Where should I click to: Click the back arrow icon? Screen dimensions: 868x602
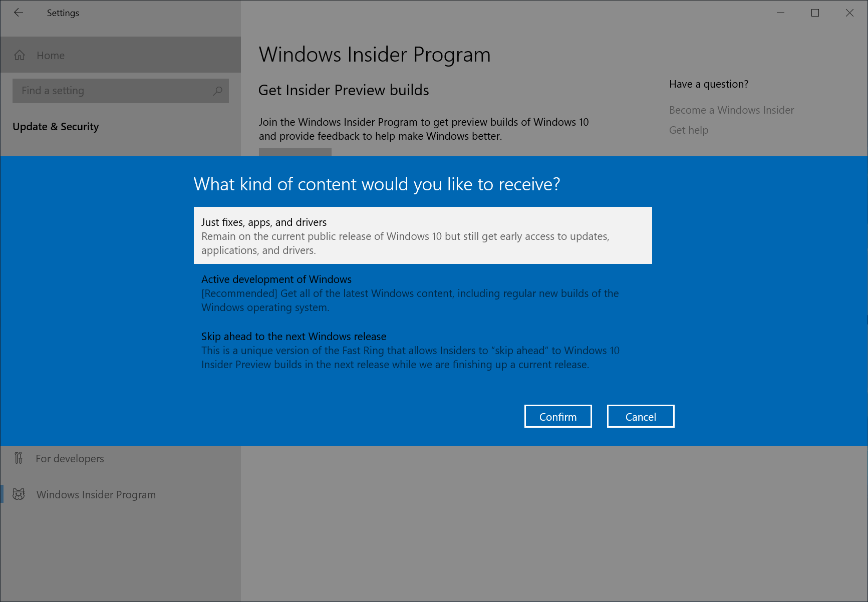pyautogui.click(x=18, y=13)
